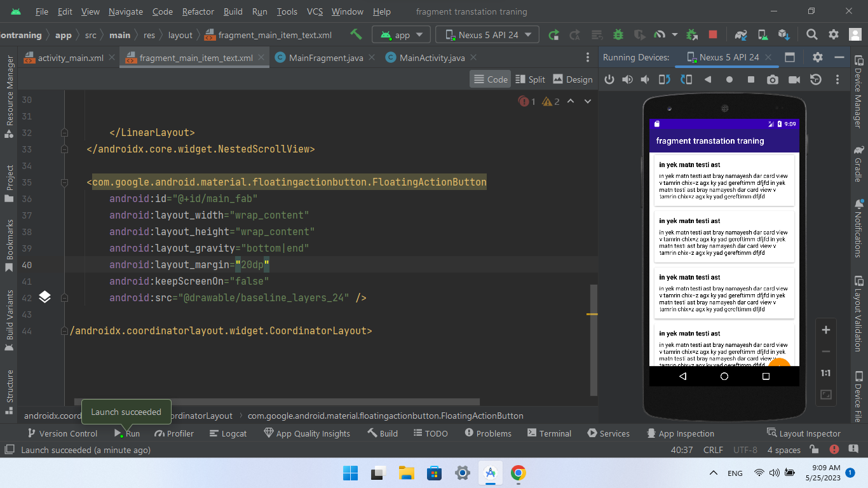Rerun the app with the green rerun icon
The image size is (868, 488).
[554, 35]
